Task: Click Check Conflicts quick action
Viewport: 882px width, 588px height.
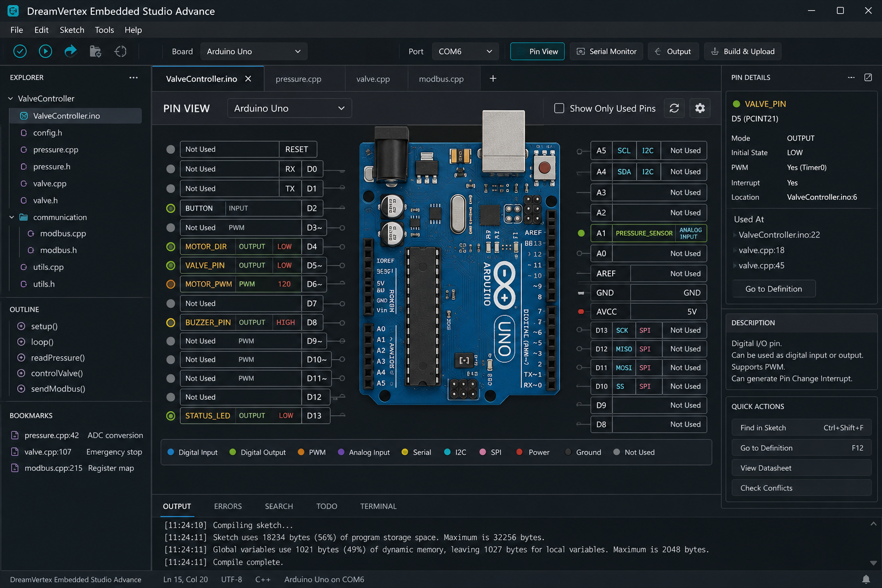Action: tap(802, 488)
